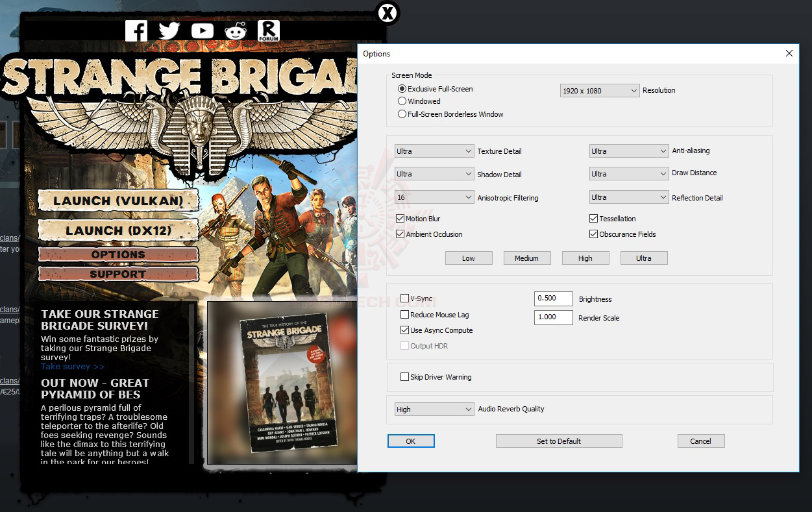This screenshot has width=812, height=512.
Task: Apply the Ultra quality preset
Action: tap(644, 258)
